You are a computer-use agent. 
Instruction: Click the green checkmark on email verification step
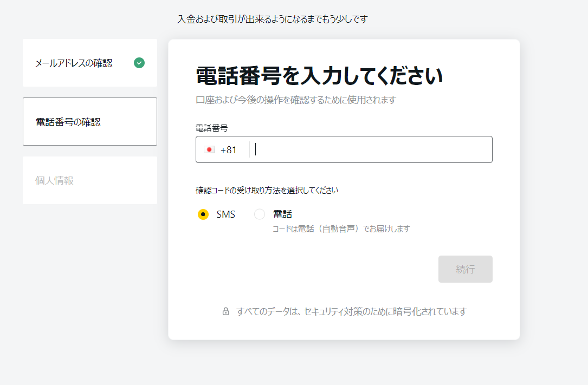(139, 63)
